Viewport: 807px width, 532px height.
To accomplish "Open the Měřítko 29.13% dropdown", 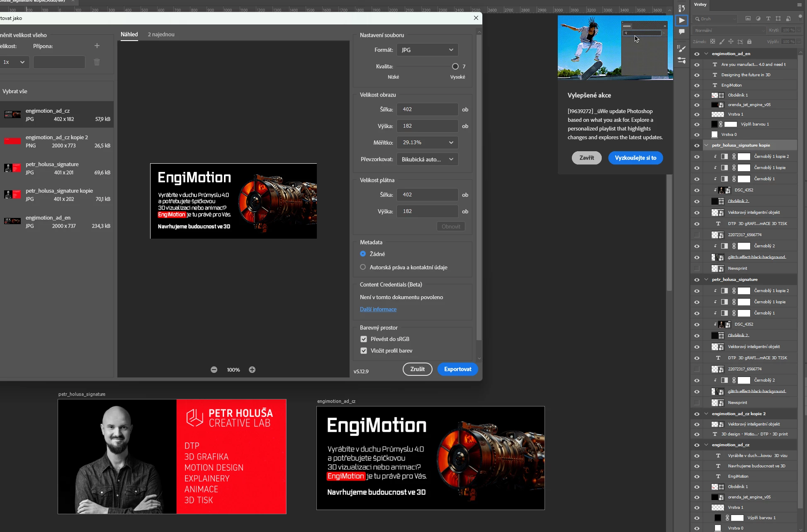I will (427, 143).
